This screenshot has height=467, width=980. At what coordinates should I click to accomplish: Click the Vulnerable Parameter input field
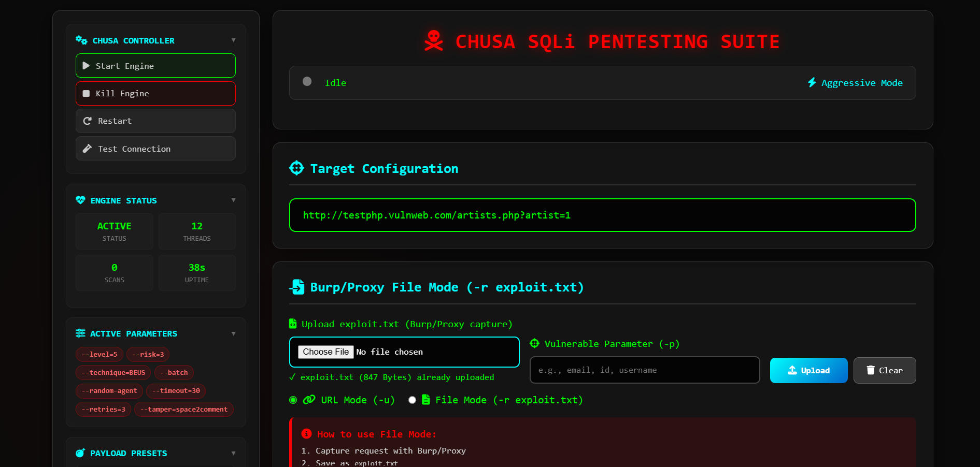coord(645,370)
